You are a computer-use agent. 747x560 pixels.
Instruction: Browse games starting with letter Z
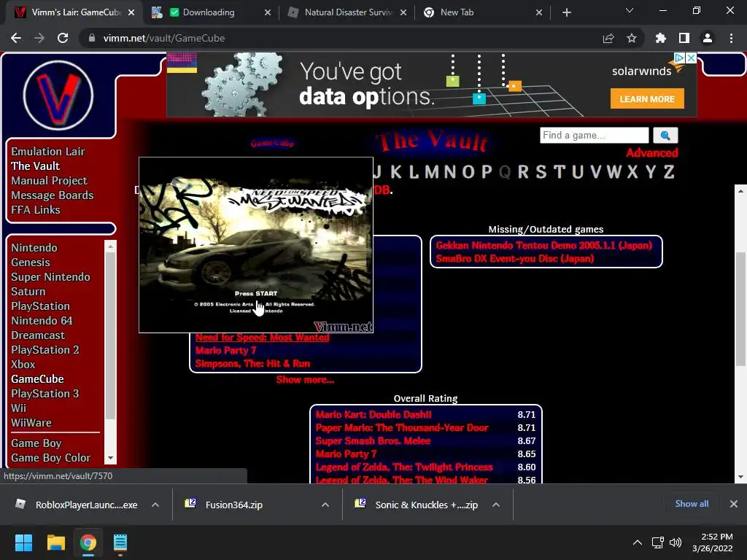point(669,172)
